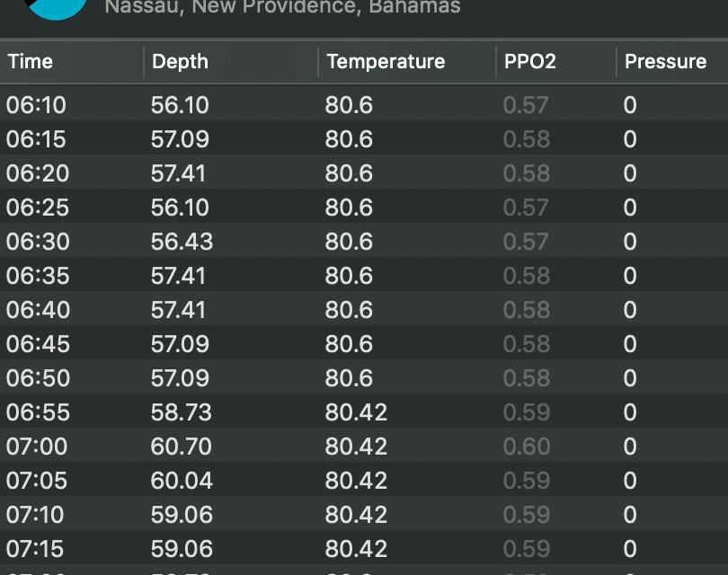This screenshot has width=728, height=575.
Task: Click the Nassau, New Providence, Bahamas location text
Action: (x=282, y=7)
